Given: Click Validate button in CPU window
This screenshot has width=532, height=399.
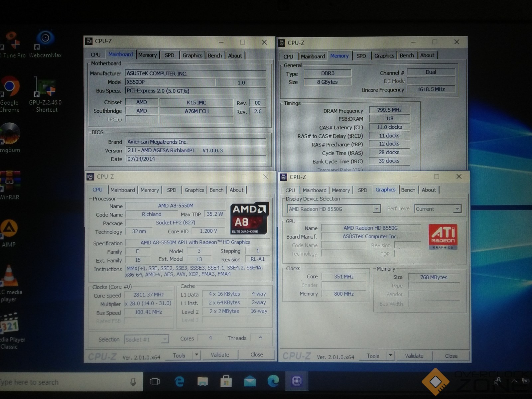Looking at the screenshot, I should point(220,355).
